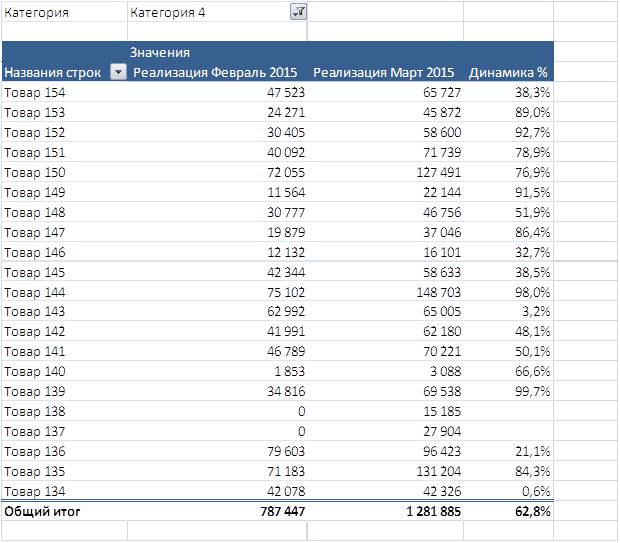The height and width of the screenshot is (543, 620).
Task: Open the Категория 4 filter dropdown
Action: tap(298, 12)
